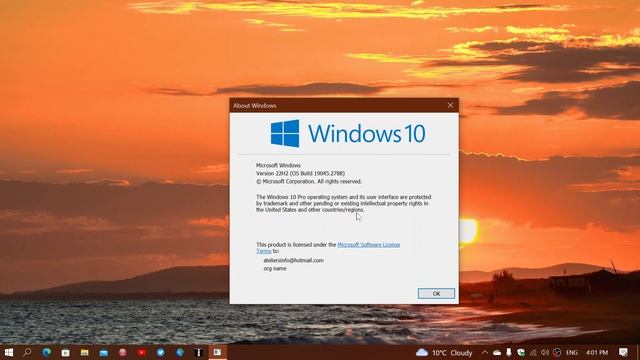Open Microsoft Store taskbar icon

pos(65,352)
